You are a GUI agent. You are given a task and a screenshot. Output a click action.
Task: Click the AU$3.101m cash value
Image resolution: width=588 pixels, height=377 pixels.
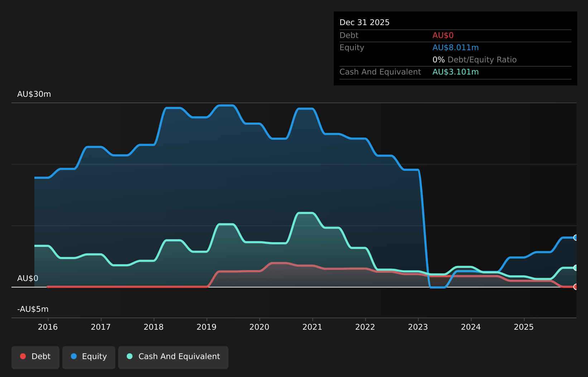tap(456, 72)
